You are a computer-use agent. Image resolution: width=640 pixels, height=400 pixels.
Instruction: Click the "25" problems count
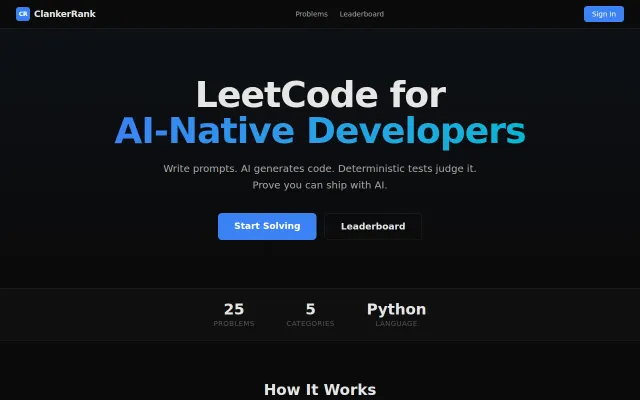(234, 309)
